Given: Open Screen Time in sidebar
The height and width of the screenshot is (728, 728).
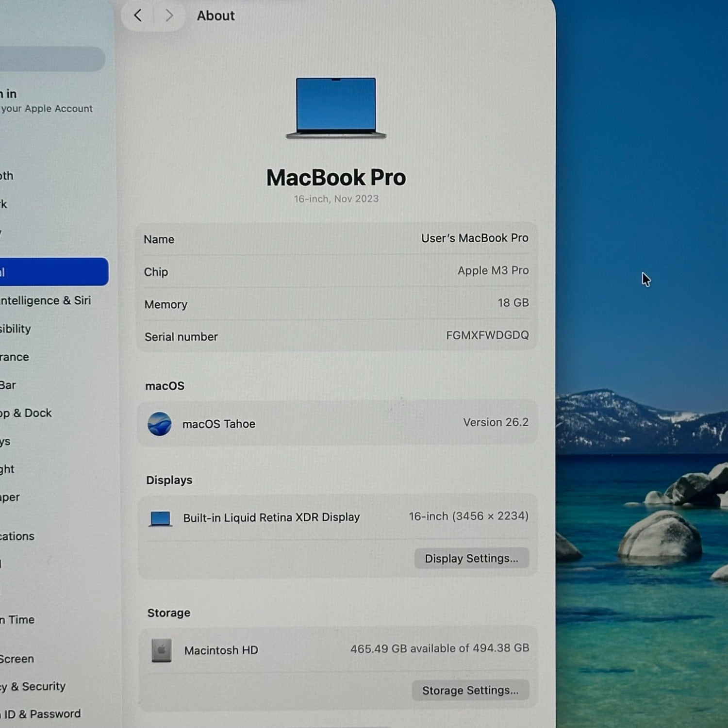Looking at the screenshot, I should click(18, 620).
